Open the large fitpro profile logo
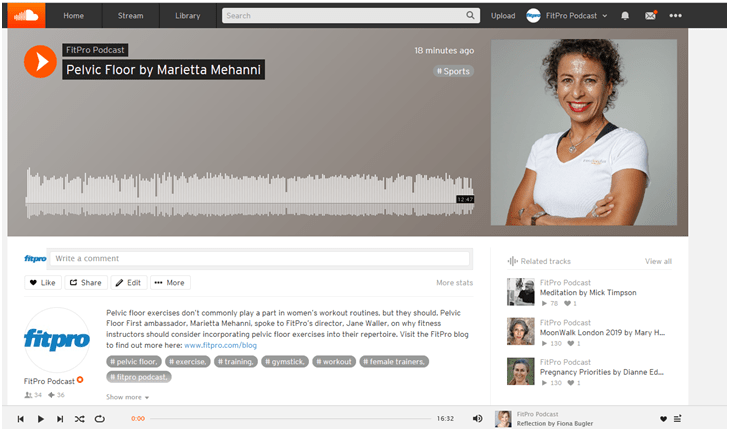The height and width of the screenshot is (431, 729). point(57,339)
